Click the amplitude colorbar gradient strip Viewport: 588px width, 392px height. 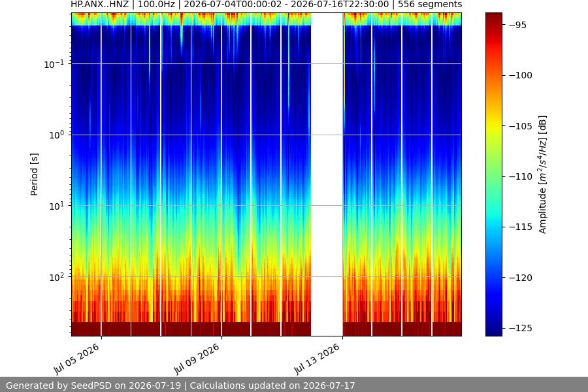[494, 174]
